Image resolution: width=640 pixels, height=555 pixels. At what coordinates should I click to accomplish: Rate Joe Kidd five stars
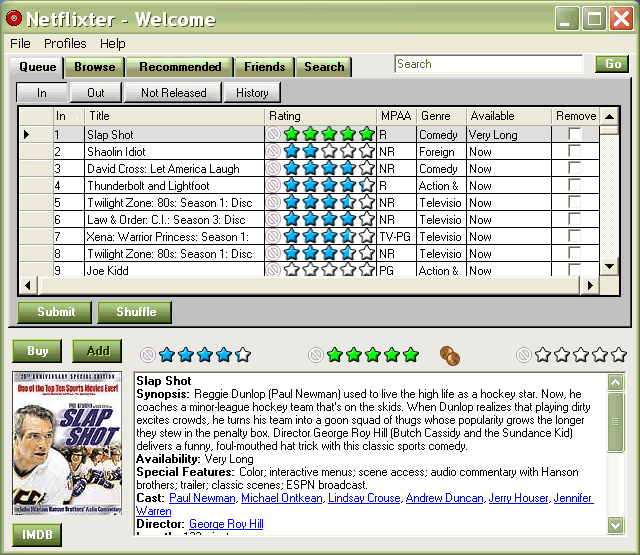coord(367,270)
